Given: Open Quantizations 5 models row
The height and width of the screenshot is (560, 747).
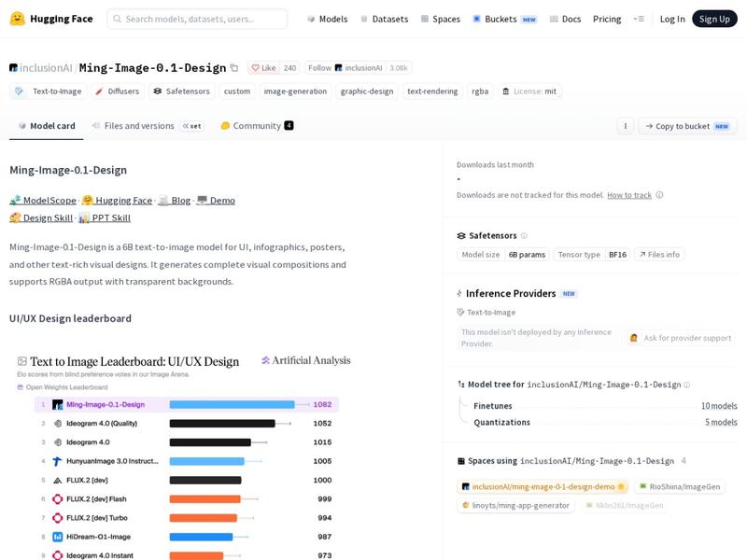Looking at the screenshot, I should click(605, 423).
